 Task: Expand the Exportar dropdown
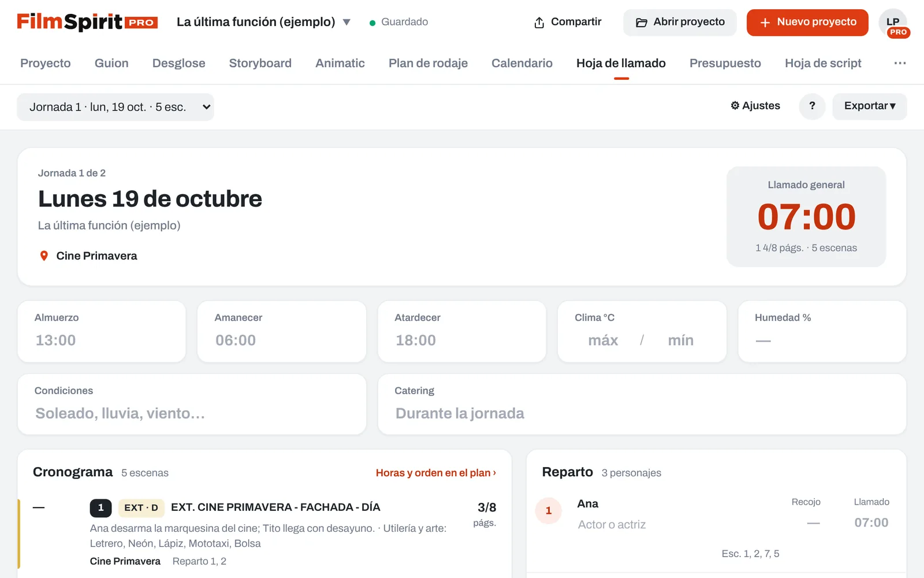(870, 106)
